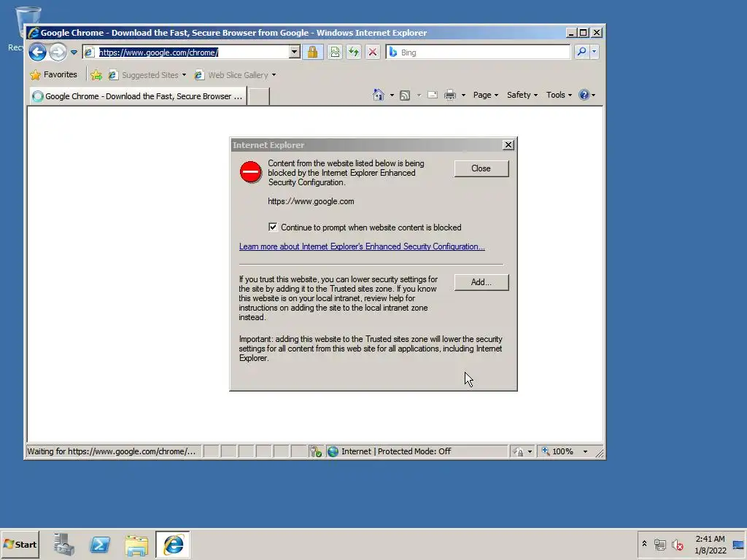Viewport: 747px width, 560px height.
Task: Show hidden tray icons arrow
Action: pos(644,544)
